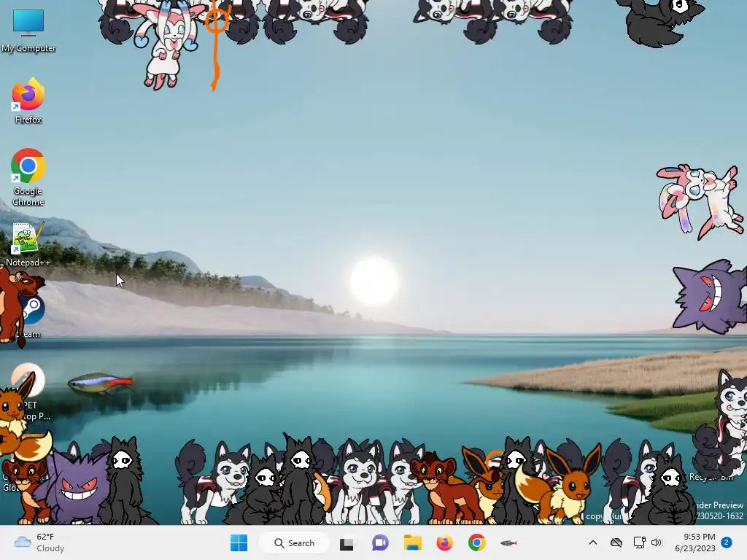
Task: Open the weather widget showing 62°F Cloudy
Action: click(39, 542)
